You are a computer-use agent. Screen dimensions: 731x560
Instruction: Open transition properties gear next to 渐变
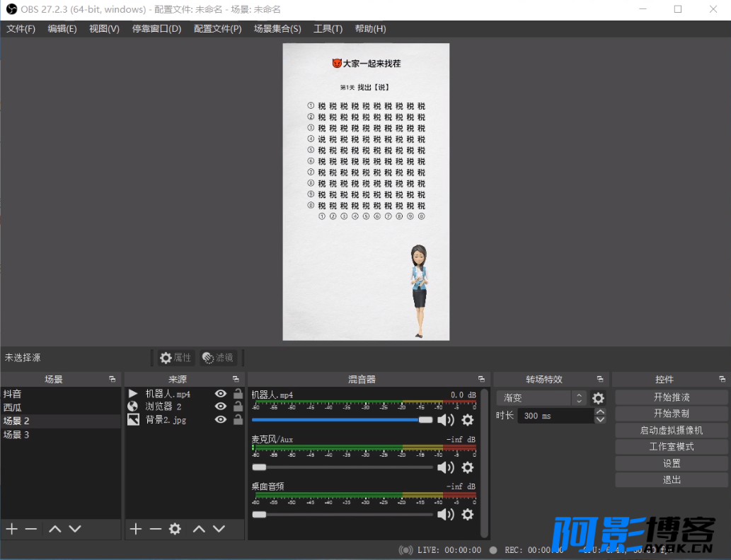[x=598, y=398]
